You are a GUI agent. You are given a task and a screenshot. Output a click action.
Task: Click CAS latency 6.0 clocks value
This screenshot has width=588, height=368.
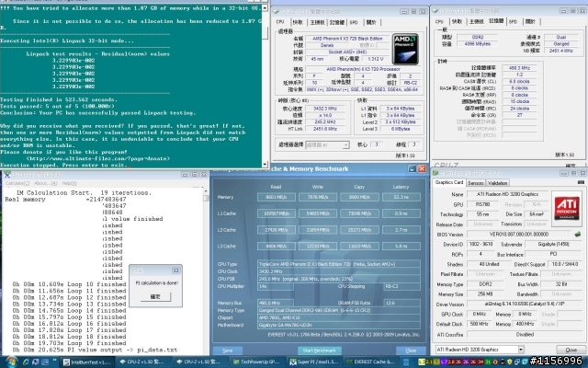519,82
